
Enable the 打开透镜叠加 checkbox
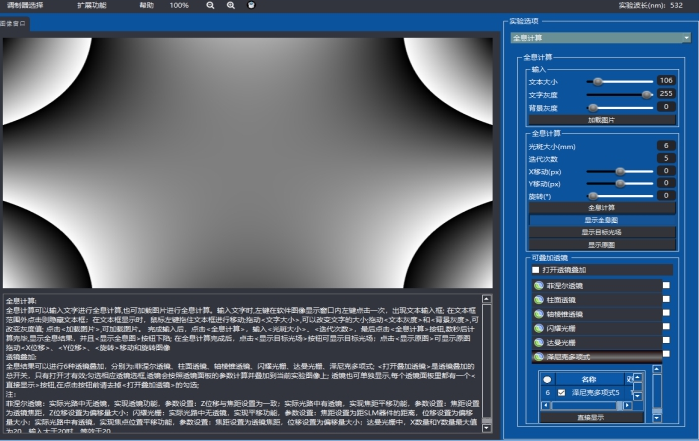(537, 270)
